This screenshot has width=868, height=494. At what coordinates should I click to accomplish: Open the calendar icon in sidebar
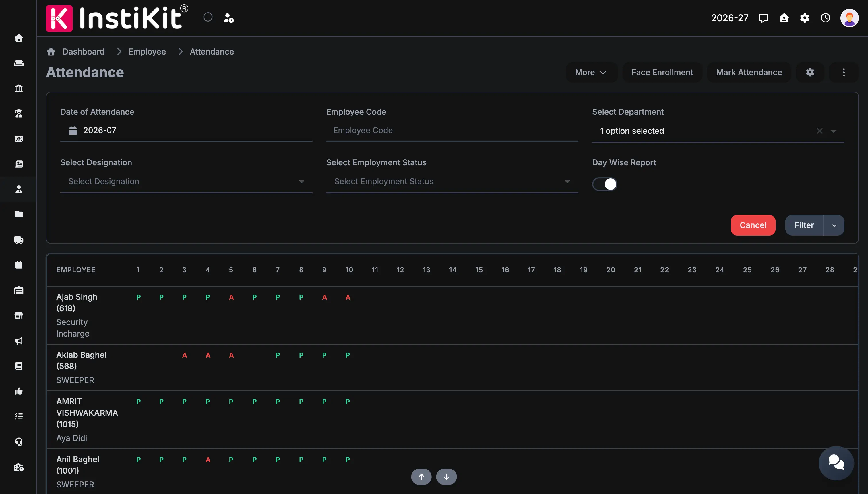click(19, 265)
